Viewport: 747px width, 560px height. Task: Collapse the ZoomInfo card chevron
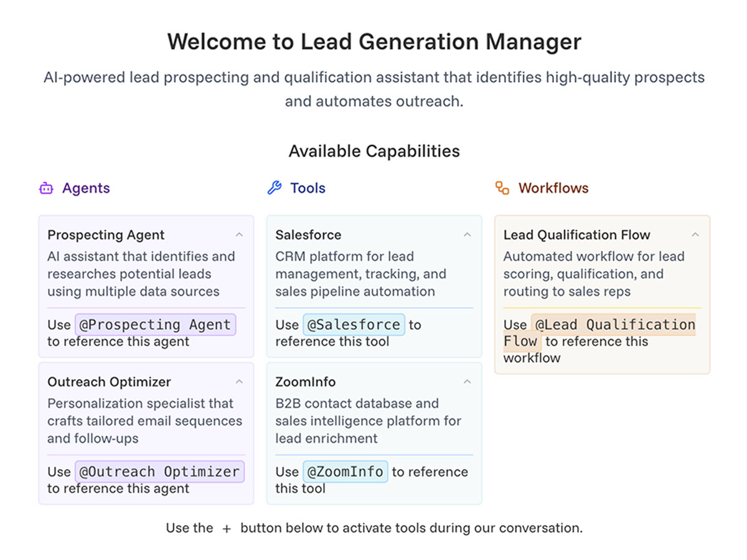[467, 382]
